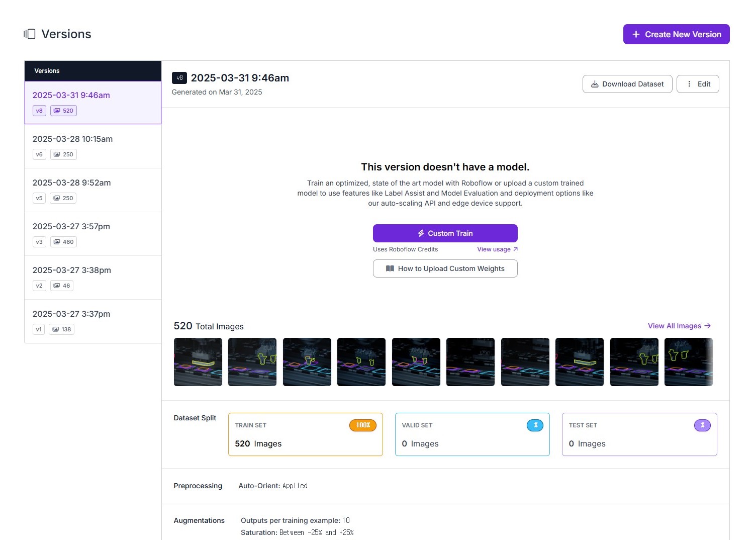Click Download Dataset button

coord(627,84)
